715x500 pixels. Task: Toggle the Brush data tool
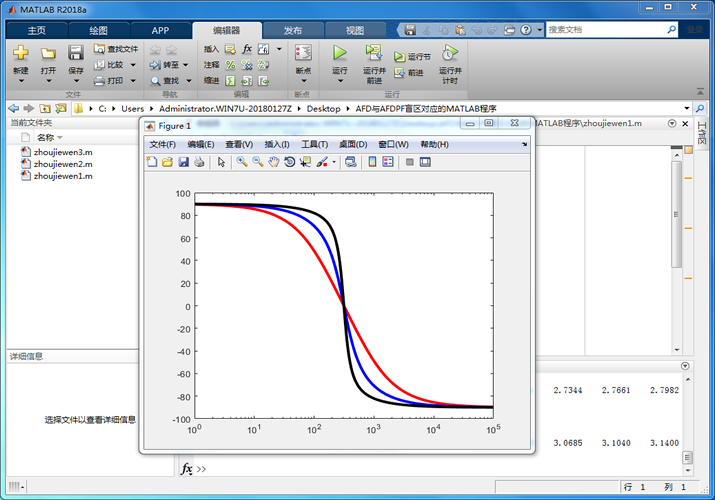(322, 162)
